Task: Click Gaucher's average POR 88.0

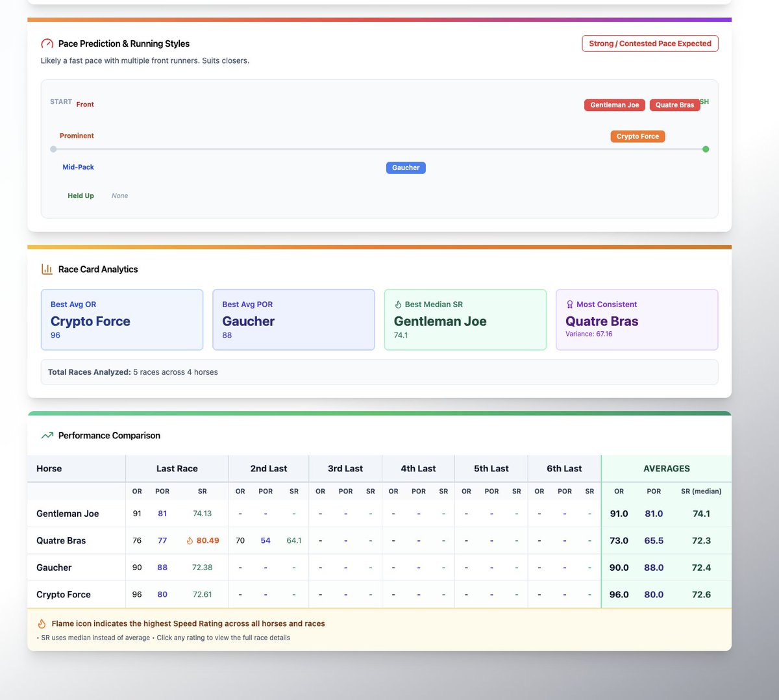Action: [654, 568]
